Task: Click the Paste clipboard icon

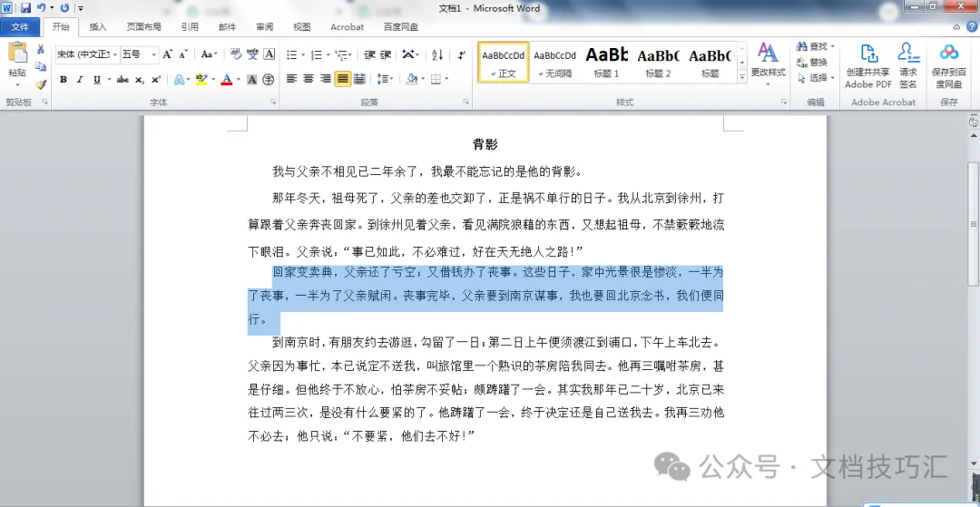Action: coord(17,53)
